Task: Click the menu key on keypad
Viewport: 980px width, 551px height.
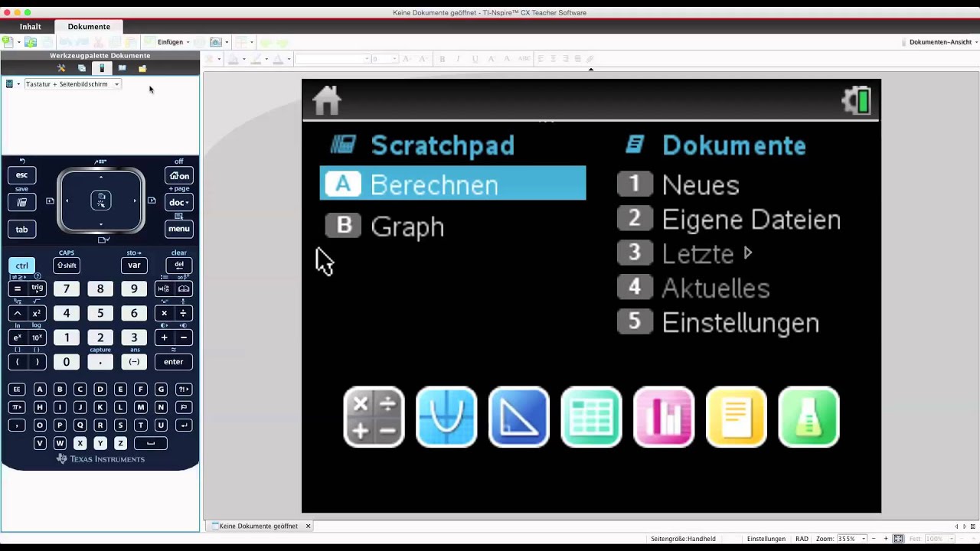Action: 179,229
